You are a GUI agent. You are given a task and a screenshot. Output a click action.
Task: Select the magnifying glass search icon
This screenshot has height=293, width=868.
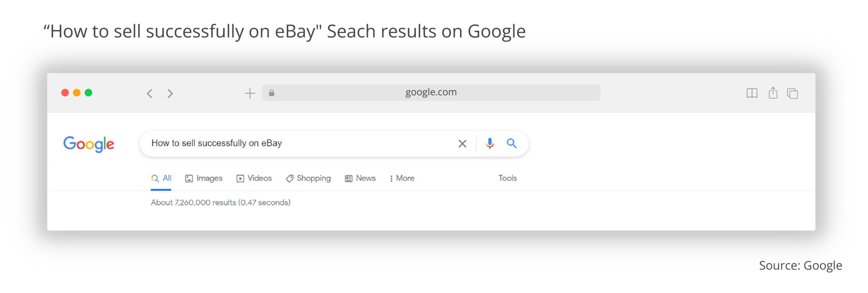tap(512, 143)
